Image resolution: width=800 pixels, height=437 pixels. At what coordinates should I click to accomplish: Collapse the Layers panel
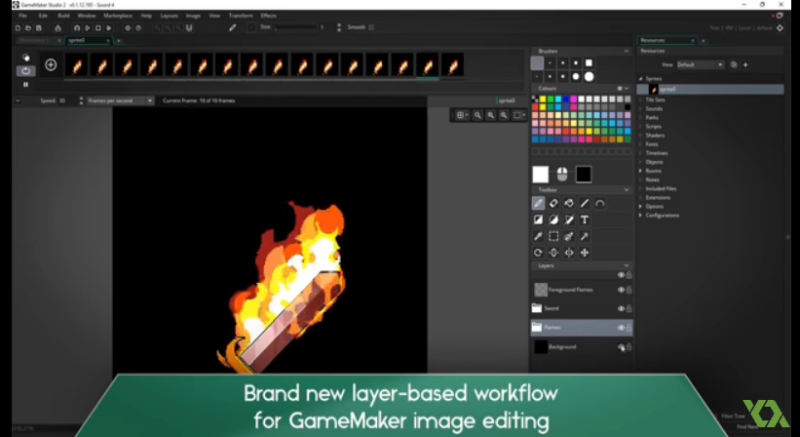pyautogui.click(x=627, y=266)
